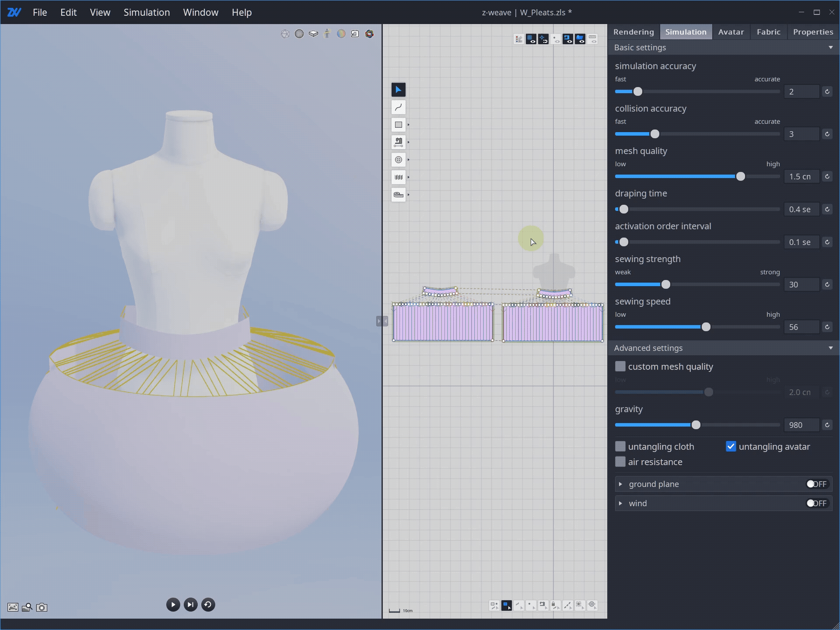Activate the sewing machine tool in 3D view
Viewport: 840px width, 630px height.
(355, 34)
